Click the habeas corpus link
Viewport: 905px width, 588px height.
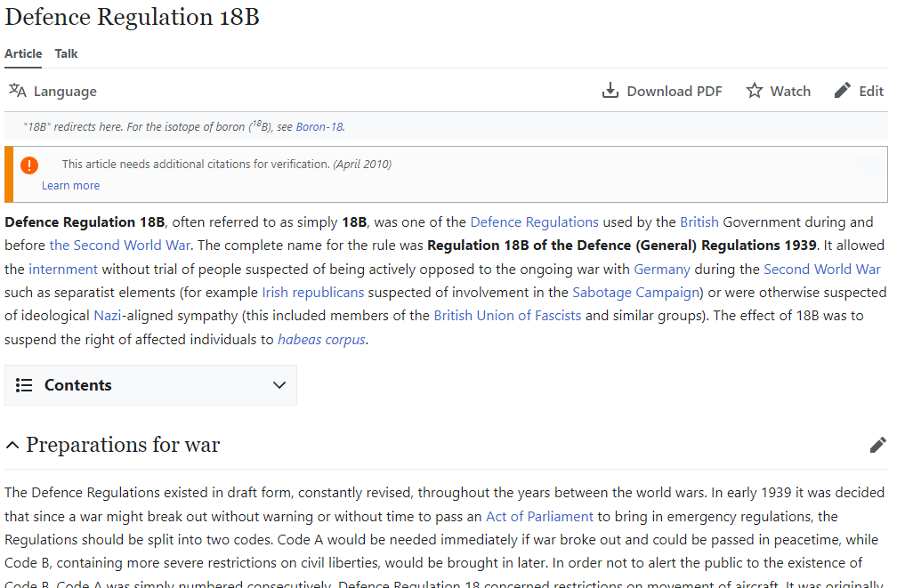[x=320, y=339]
